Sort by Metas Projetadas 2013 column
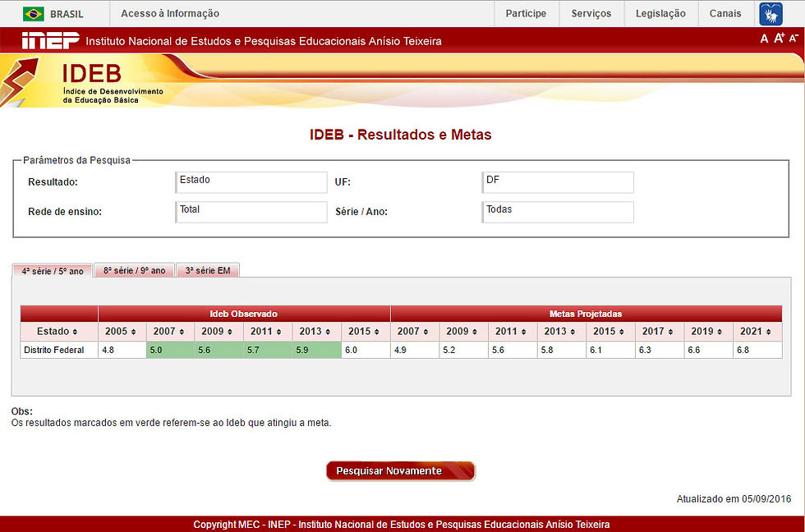 [561, 332]
